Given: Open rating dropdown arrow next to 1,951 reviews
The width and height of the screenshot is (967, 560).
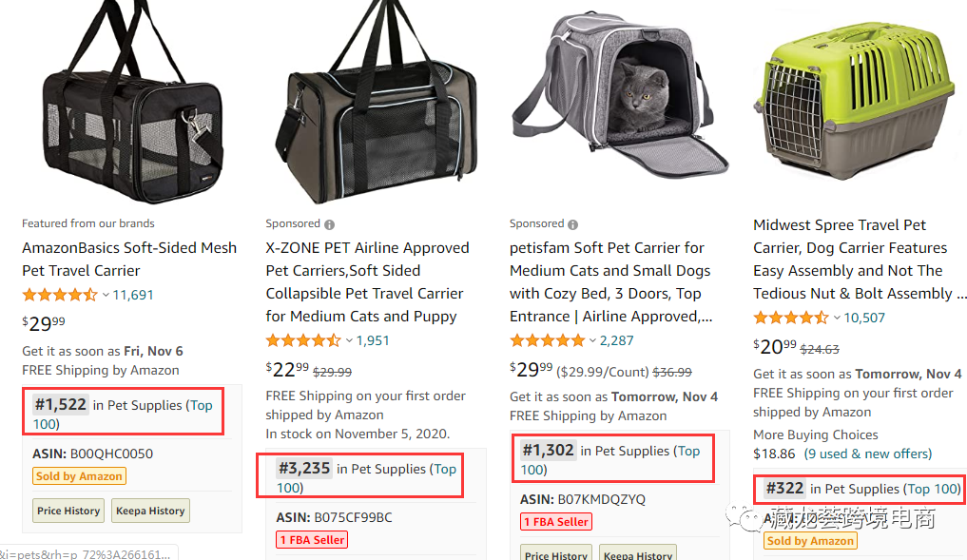Looking at the screenshot, I should tap(349, 340).
